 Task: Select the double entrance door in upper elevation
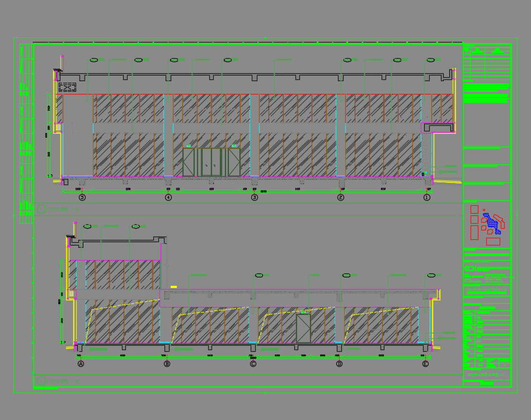[x=212, y=162]
